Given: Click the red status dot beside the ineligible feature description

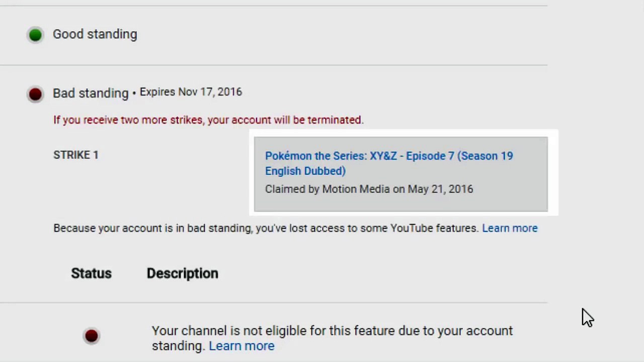Looking at the screenshot, I should 92,336.
